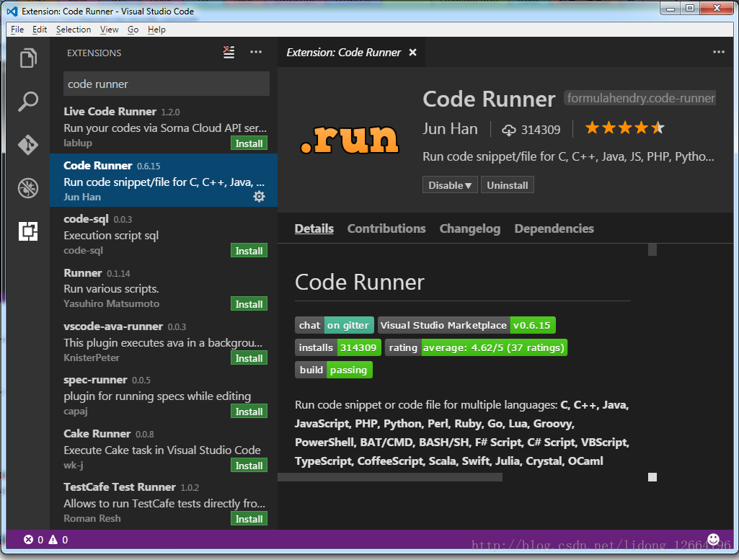Click Visual Studio Marketplace v0.6.15 badge
739x560 pixels.
tap(466, 326)
